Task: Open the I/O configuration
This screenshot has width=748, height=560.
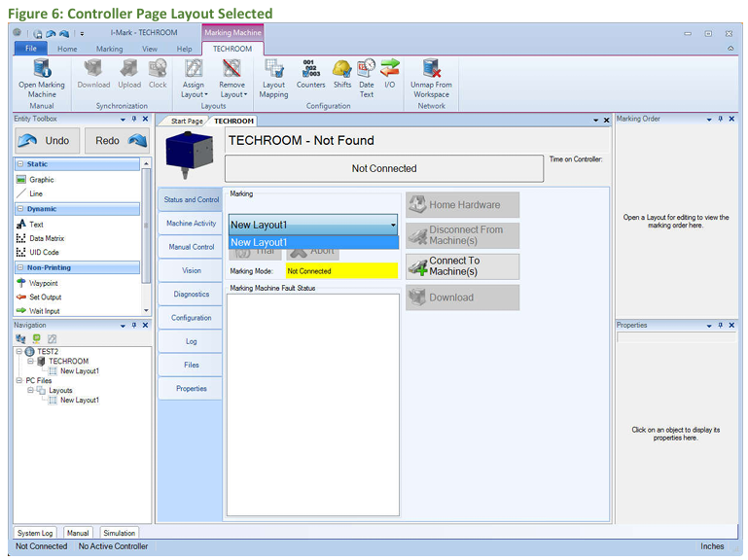Action: coord(390,70)
